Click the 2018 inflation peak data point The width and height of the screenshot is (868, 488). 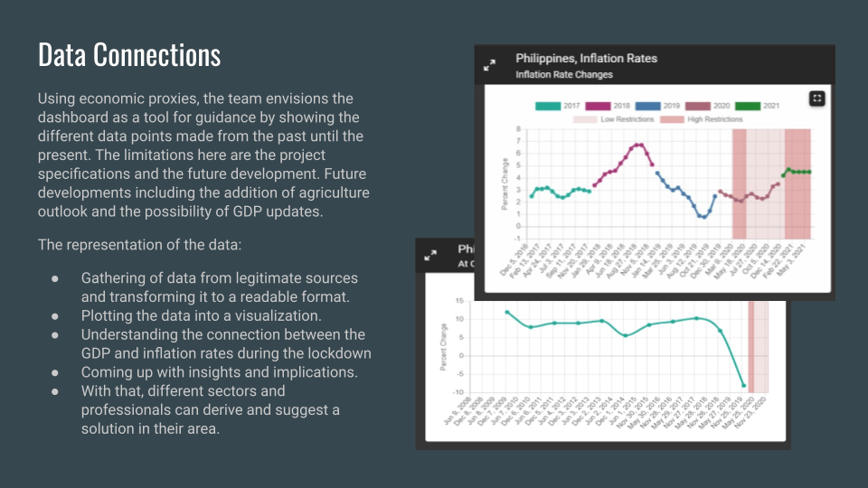tap(638, 145)
